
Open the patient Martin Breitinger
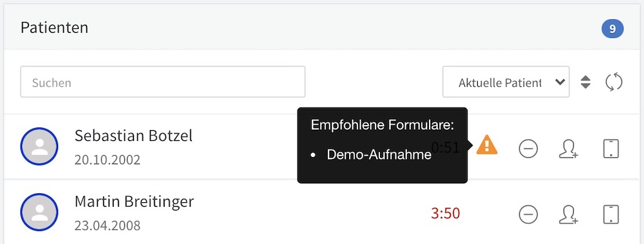(135, 202)
